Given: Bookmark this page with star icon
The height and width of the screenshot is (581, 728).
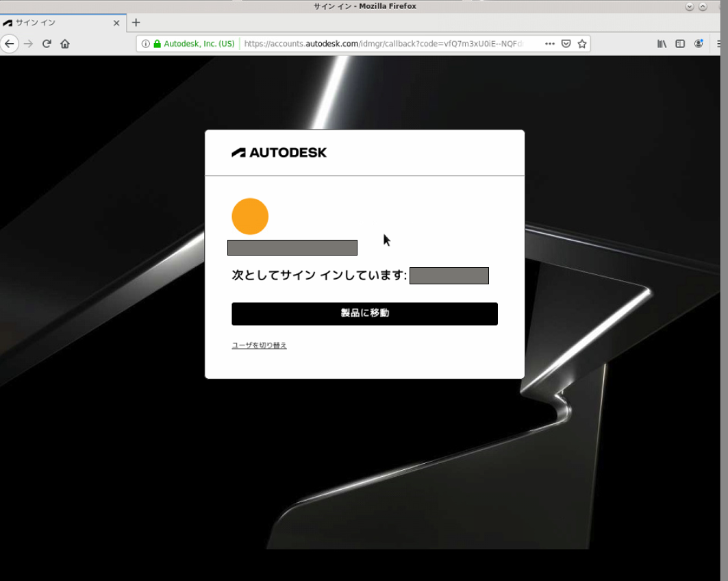Looking at the screenshot, I should (x=581, y=44).
